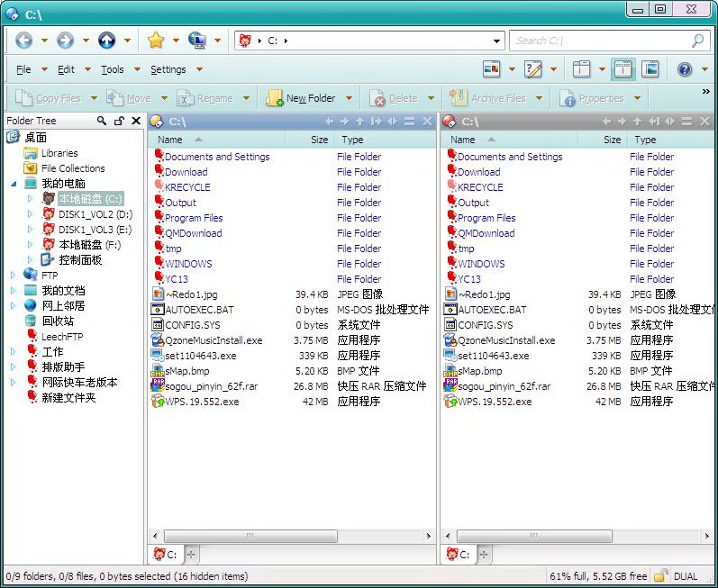
Task: Select the right pane C: tab
Action: tap(459, 555)
